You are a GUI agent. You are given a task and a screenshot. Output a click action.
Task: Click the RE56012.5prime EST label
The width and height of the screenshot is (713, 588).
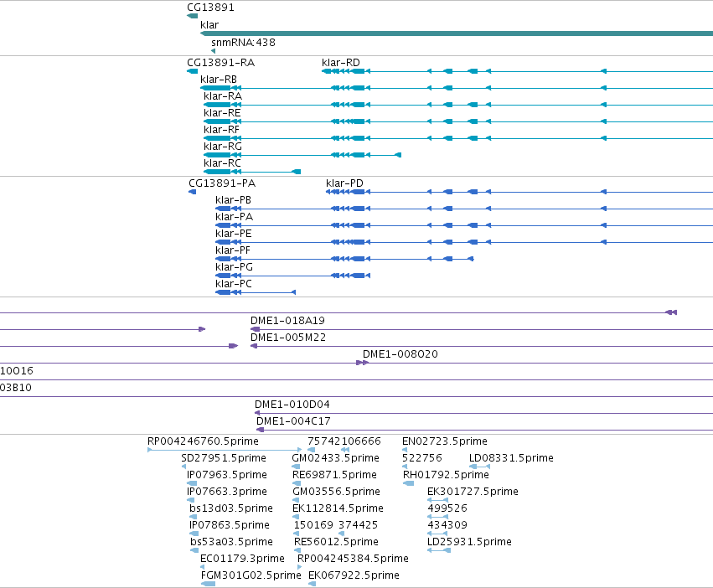(x=336, y=543)
